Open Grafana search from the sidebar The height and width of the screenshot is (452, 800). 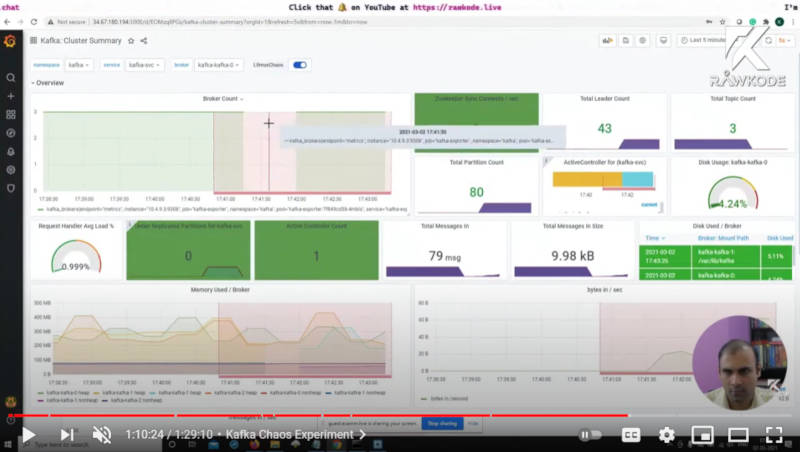pos(11,78)
